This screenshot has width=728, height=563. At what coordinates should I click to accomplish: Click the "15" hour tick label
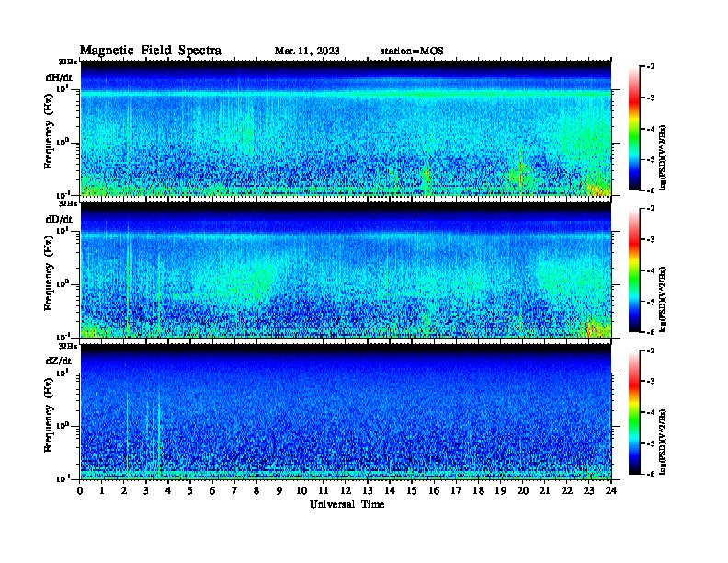pyautogui.click(x=412, y=491)
